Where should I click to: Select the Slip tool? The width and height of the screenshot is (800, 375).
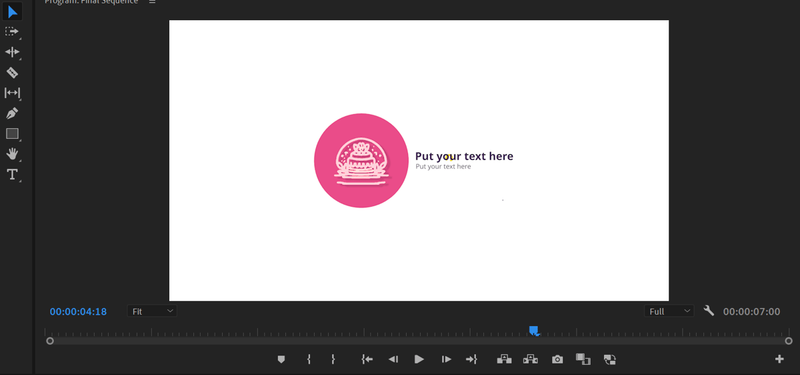click(x=12, y=93)
